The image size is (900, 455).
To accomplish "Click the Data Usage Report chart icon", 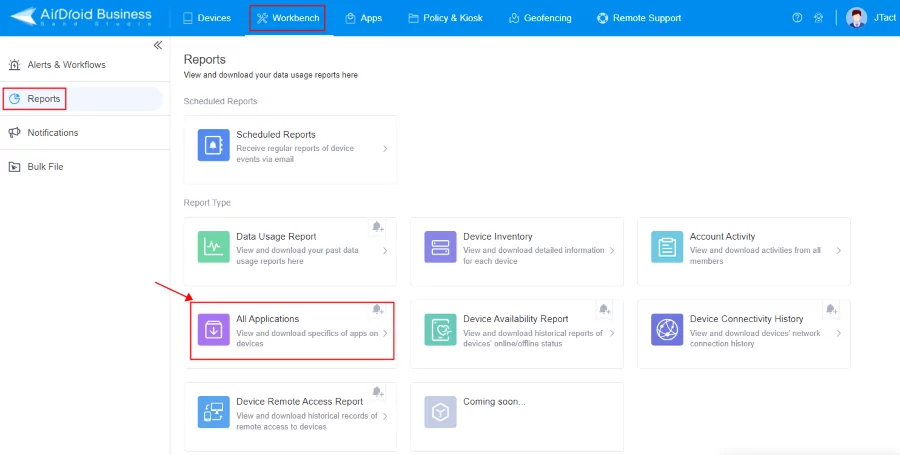I will click(x=213, y=246).
